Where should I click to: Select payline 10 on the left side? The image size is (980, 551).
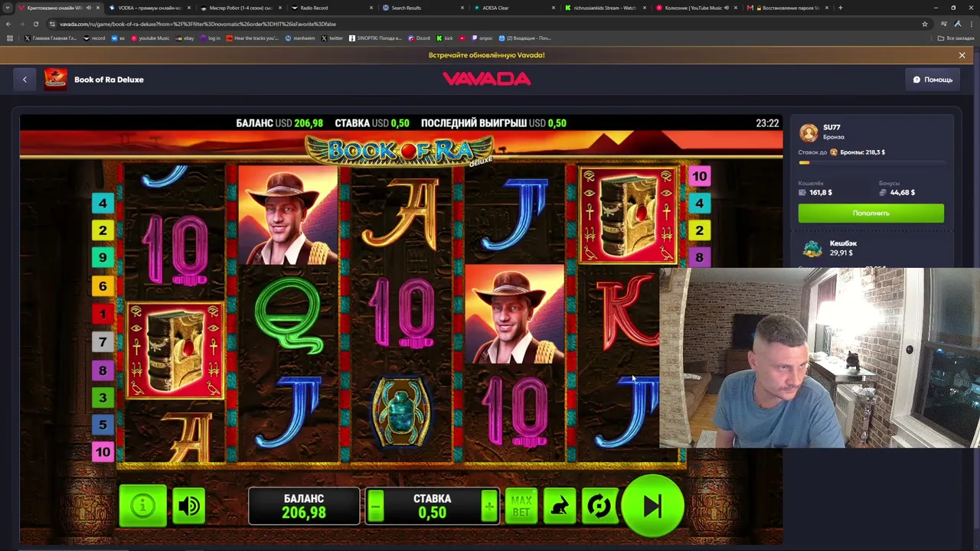pyautogui.click(x=103, y=452)
